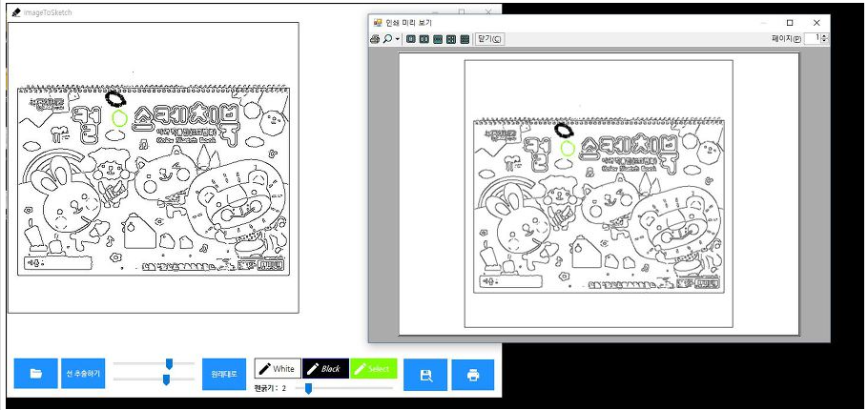The width and height of the screenshot is (868, 410).
Task: Maximize the print preview window
Action: (x=790, y=23)
